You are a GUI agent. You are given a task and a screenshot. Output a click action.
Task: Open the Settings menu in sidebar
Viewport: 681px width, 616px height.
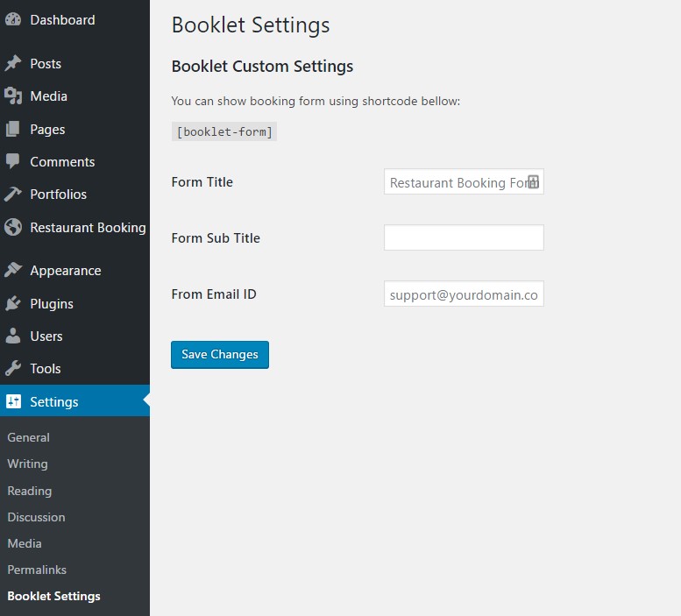54,402
